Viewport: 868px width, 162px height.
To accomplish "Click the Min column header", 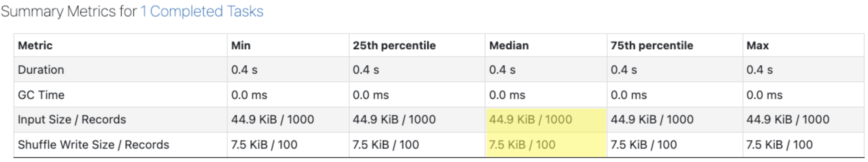I will point(241,45).
